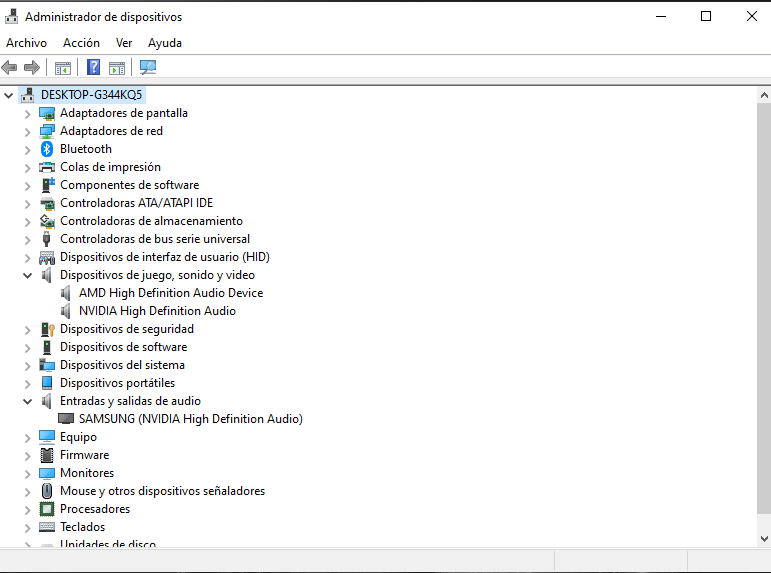Expand the Procesadores chevron
771x573 pixels.
28,510
